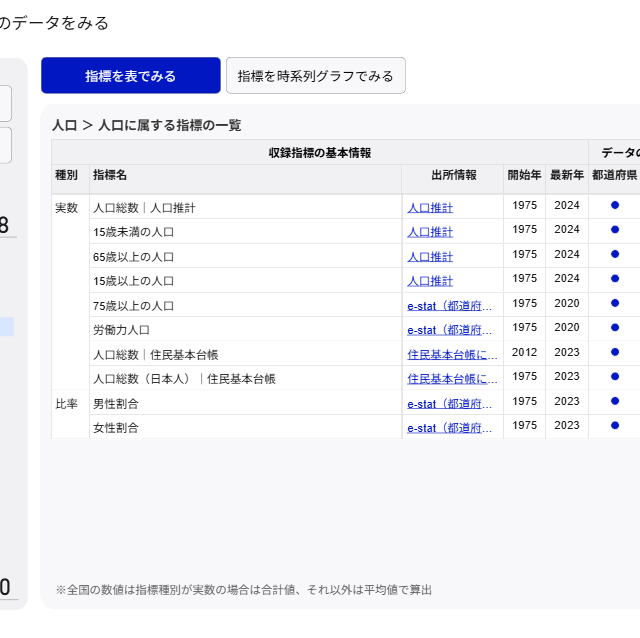Click the 指標名 column header
The width and height of the screenshot is (640, 638).
(x=110, y=175)
